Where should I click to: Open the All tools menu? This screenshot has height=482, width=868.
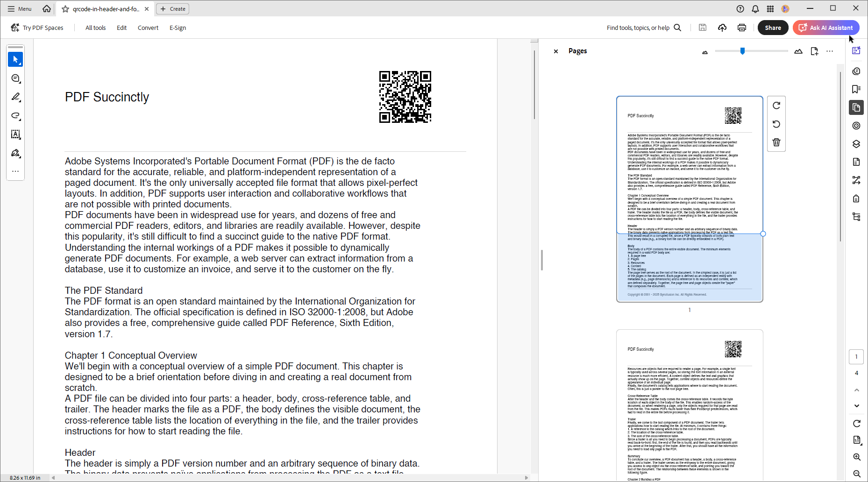coord(95,28)
